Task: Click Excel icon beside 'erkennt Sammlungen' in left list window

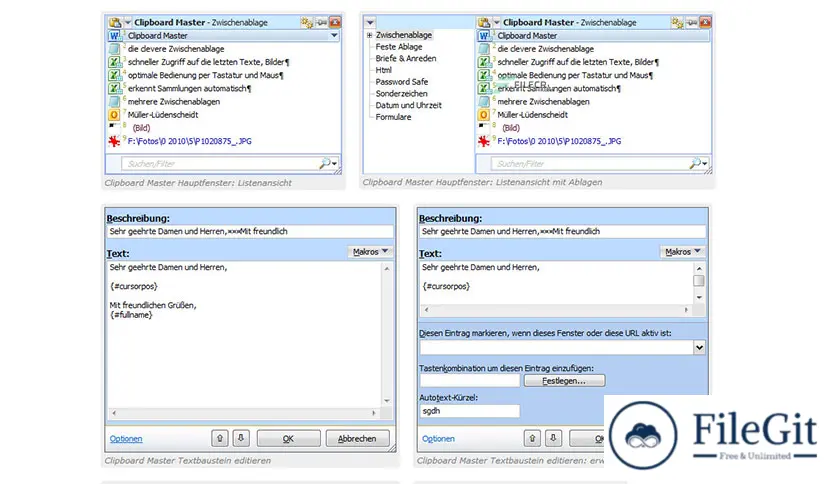Action: pyautogui.click(x=114, y=88)
